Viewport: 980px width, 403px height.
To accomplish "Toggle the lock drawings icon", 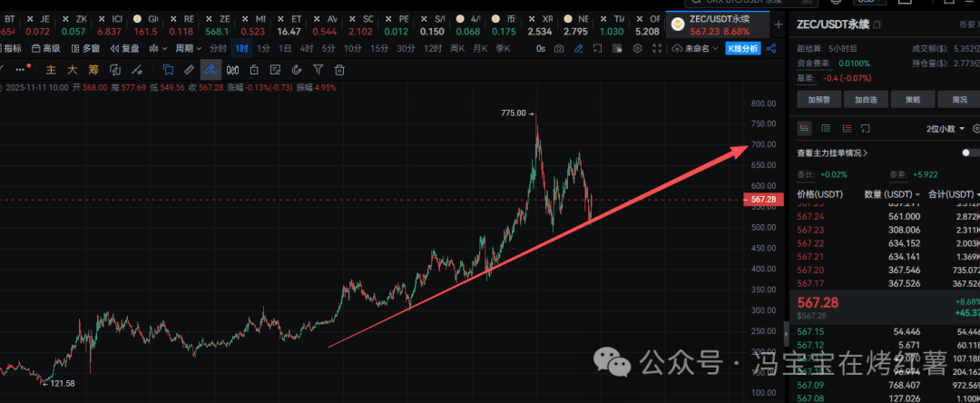I will [254, 69].
